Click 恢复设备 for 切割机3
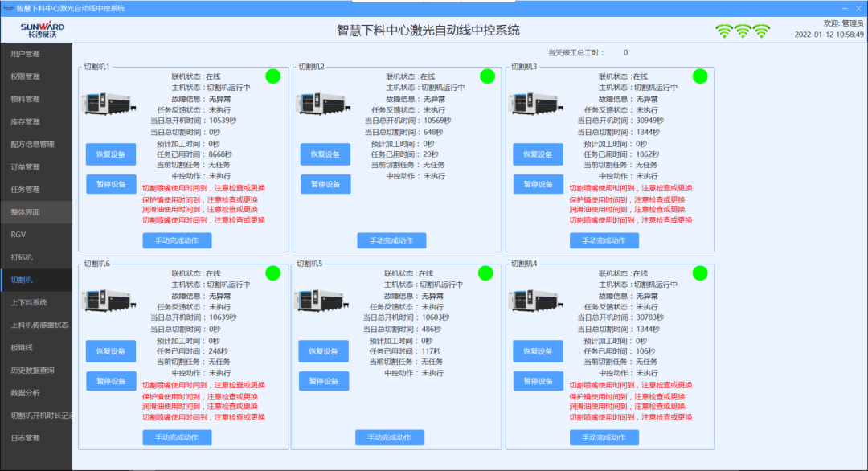This screenshot has width=868, height=471. (538, 154)
